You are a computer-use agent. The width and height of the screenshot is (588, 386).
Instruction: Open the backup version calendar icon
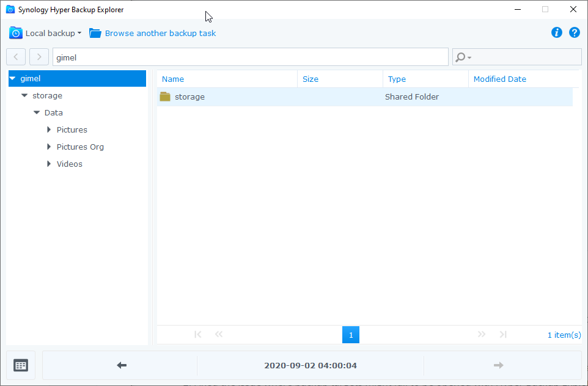pos(21,365)
